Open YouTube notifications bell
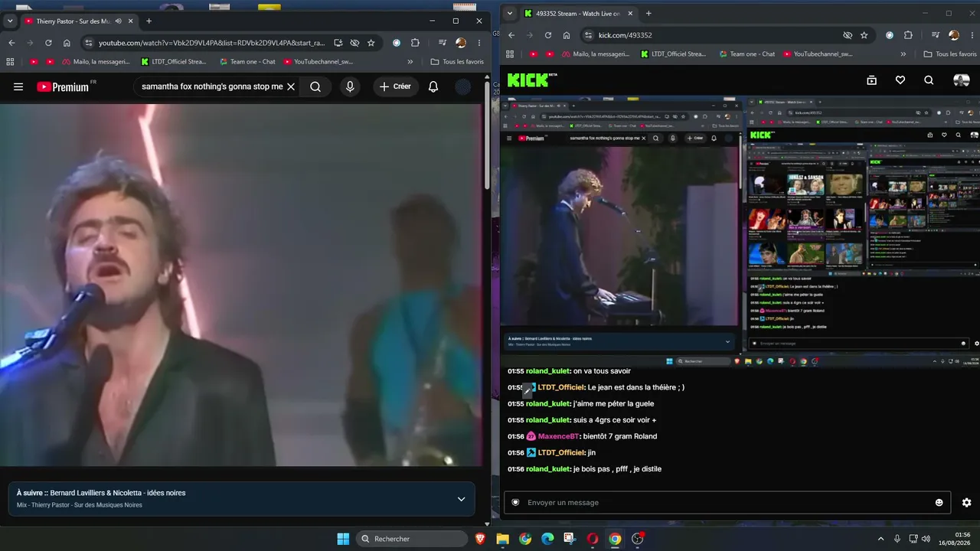Screen dimensions: 980x551 [x=433, y=86]
